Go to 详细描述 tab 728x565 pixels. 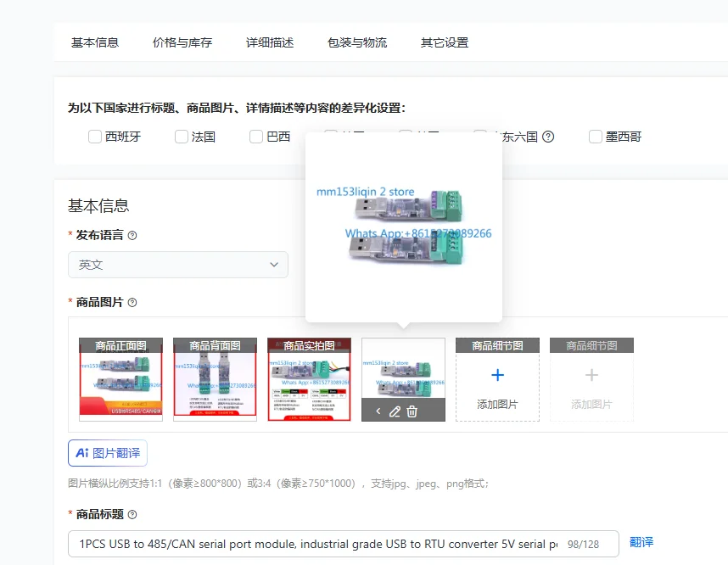pos(270,42)
